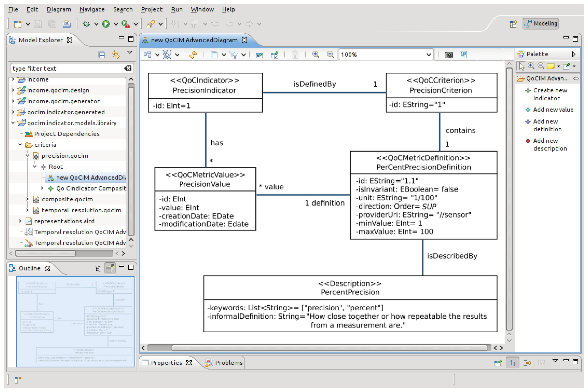The image size is (588, 392).
Task: Toggle Outline overview mode button
Action: point(110,268)
